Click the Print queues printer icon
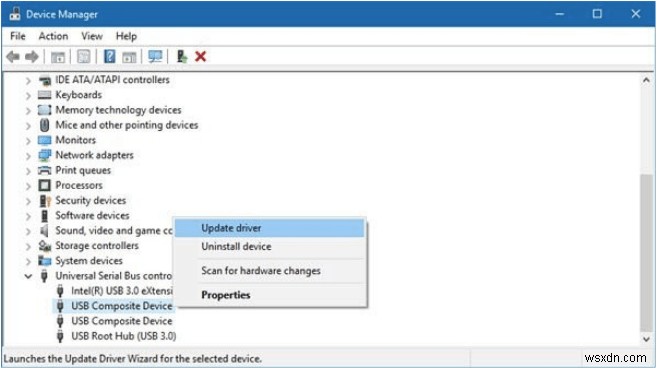This screenshot has height=368, width=658. 44,170
